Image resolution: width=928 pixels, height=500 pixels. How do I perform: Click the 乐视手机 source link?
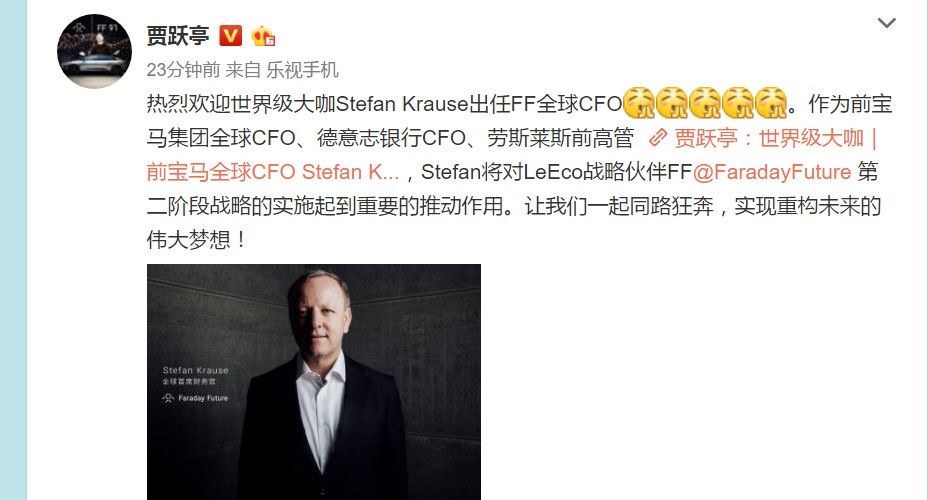click(302, 70)
